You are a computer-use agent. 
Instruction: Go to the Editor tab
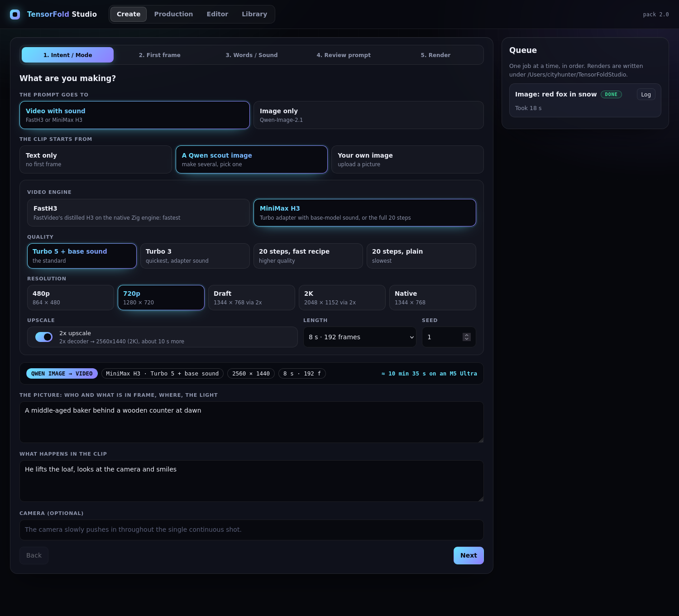tap(217, 14)
